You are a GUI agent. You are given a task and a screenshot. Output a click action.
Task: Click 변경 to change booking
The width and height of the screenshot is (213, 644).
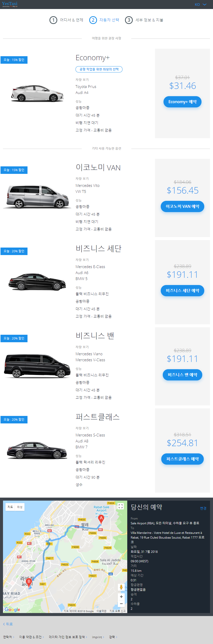(x=203, y=508)
